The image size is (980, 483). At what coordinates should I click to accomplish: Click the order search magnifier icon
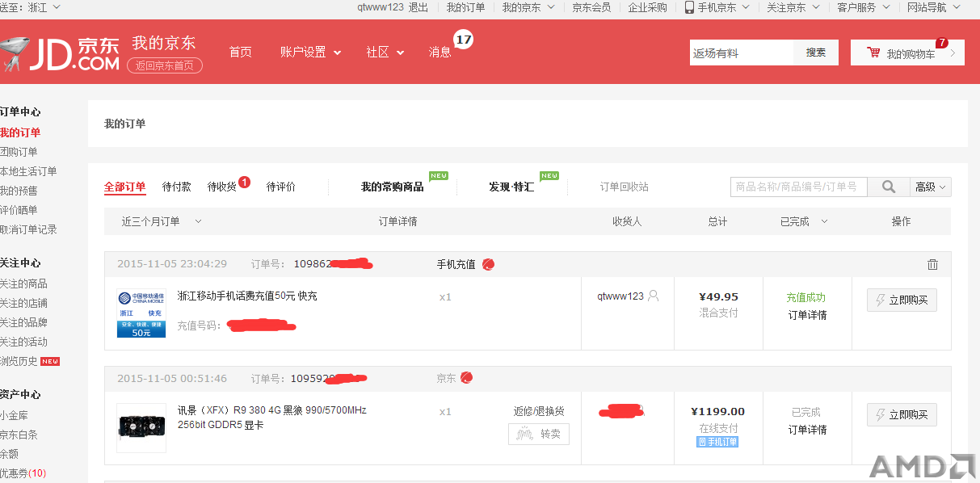point(889,187)
